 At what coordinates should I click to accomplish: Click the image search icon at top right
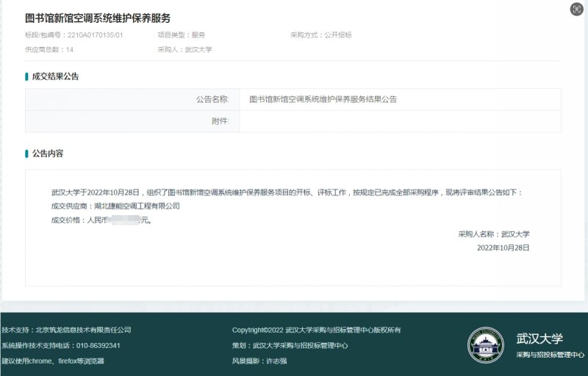click(x=576, y=10)
